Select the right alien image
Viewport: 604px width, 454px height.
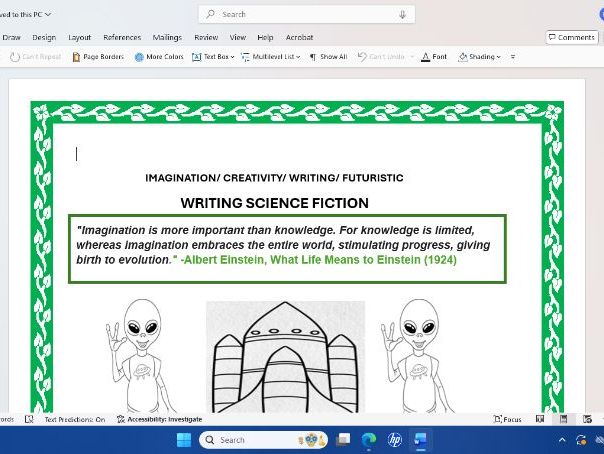(x=417, y=356)
